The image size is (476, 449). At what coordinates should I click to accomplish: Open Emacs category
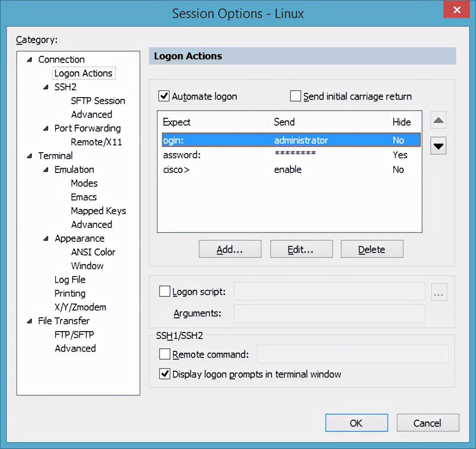point(84,197)
